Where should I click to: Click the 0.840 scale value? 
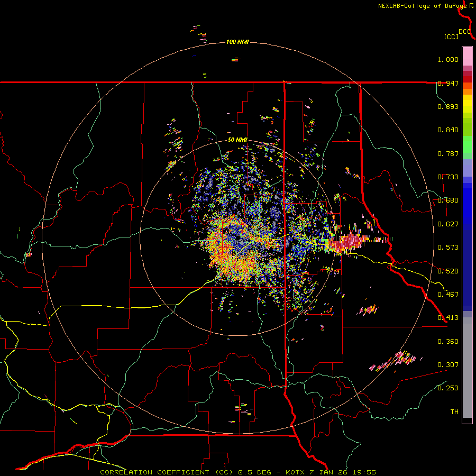(x=448, y=130)
